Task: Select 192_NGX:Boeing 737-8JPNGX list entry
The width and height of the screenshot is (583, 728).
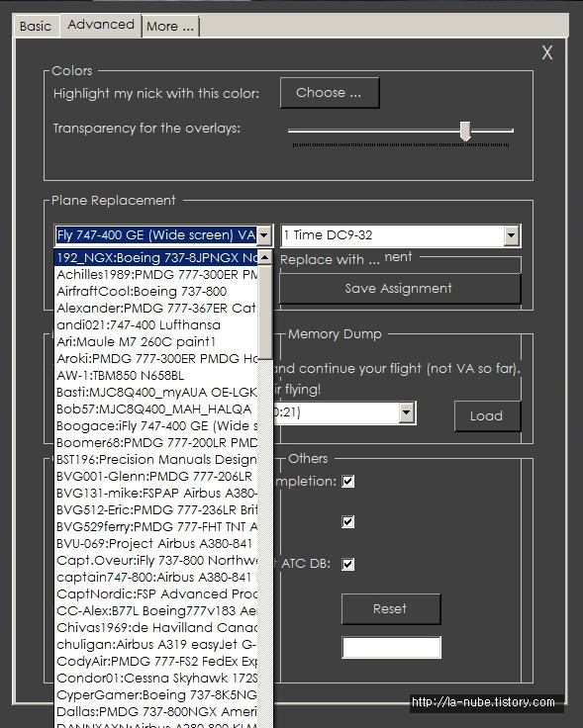Action: pyautogui.click(x=156, y=258)
